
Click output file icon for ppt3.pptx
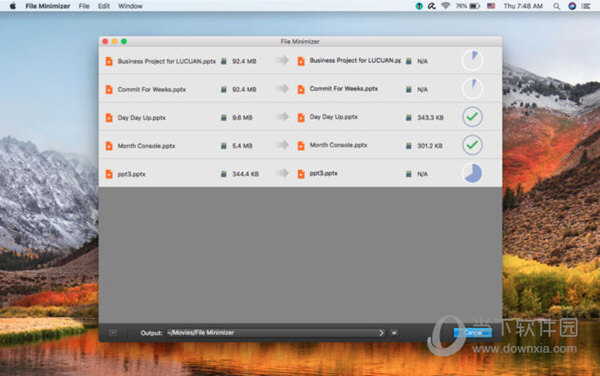click(301, 174)
